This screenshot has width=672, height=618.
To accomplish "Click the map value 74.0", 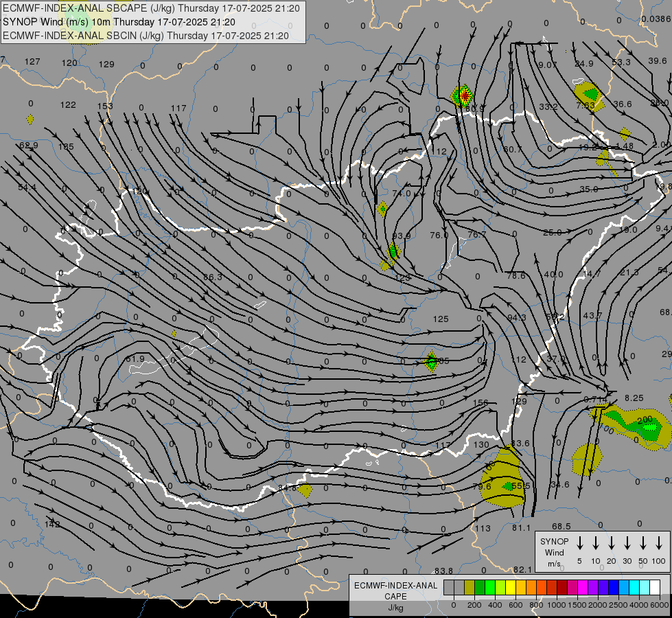I will [402, 194].
